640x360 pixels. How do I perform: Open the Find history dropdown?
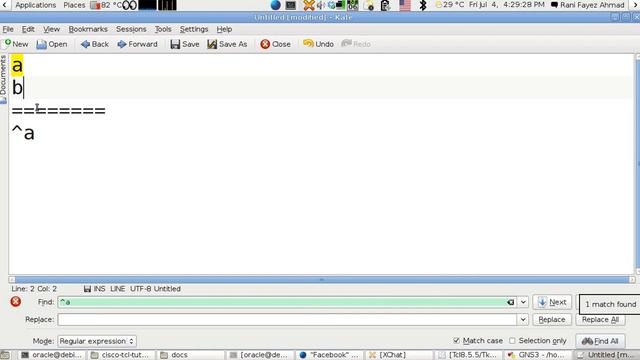(523, 302)
